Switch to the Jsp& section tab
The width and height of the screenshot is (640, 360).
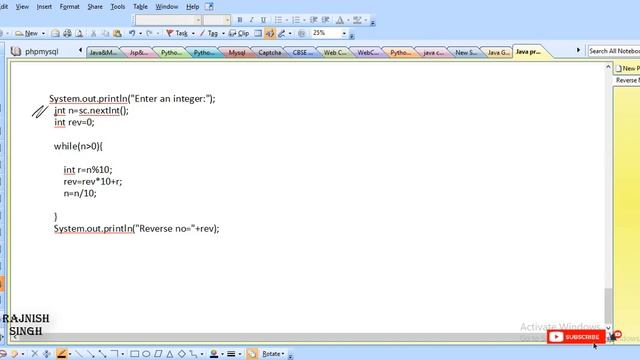[139, 53]
